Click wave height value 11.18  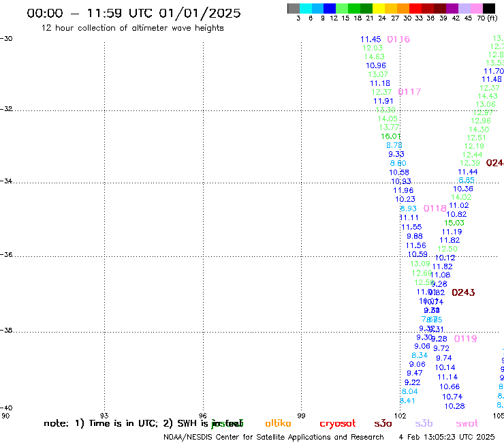tap(380, 83)
